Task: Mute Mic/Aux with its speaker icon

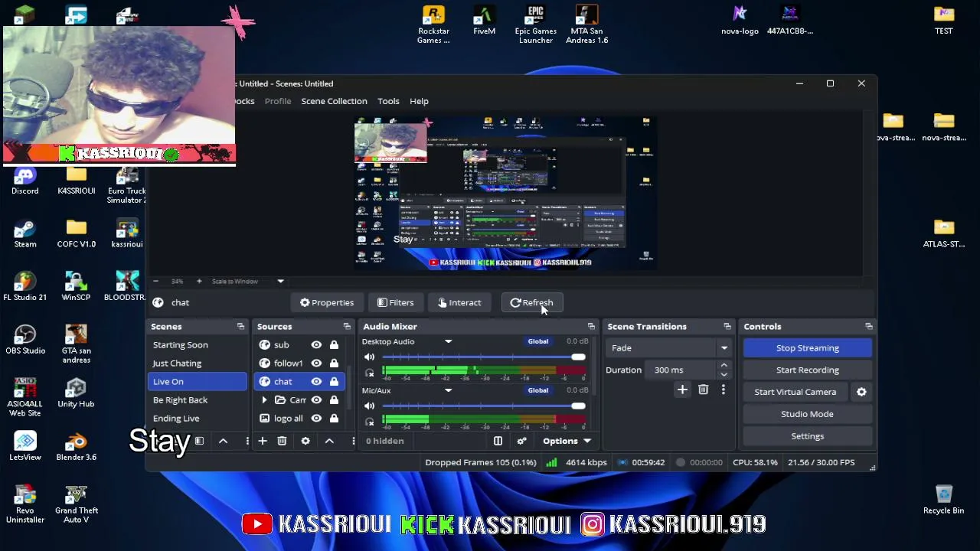Action: click(x=369, y=406)
